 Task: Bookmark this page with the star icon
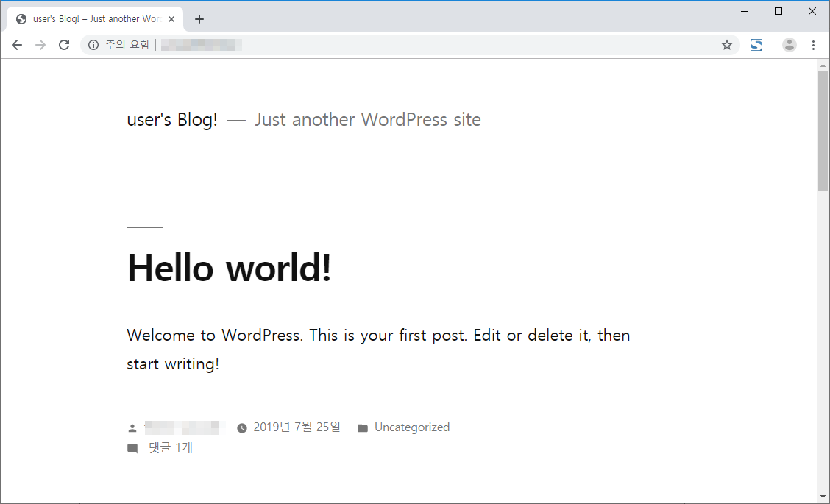click(727, 45)
